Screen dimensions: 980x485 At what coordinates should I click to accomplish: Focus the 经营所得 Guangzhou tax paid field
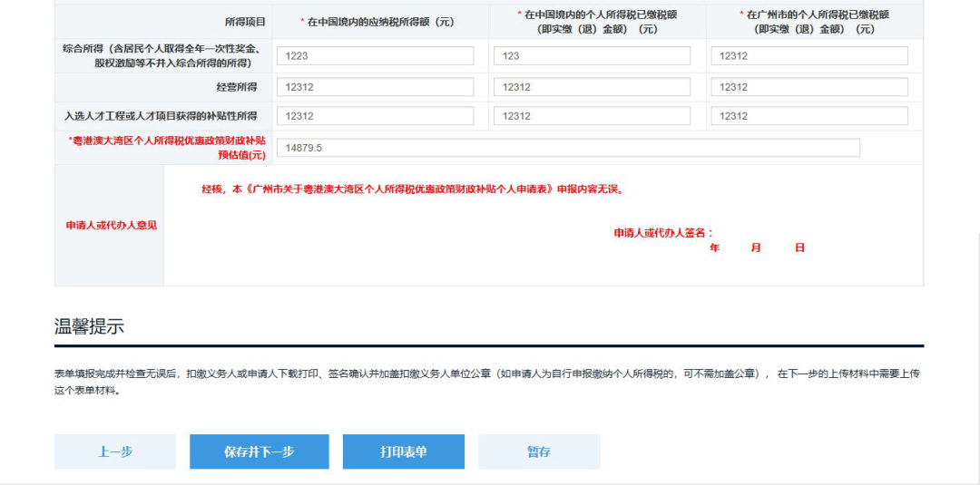[x=809, y=87]
